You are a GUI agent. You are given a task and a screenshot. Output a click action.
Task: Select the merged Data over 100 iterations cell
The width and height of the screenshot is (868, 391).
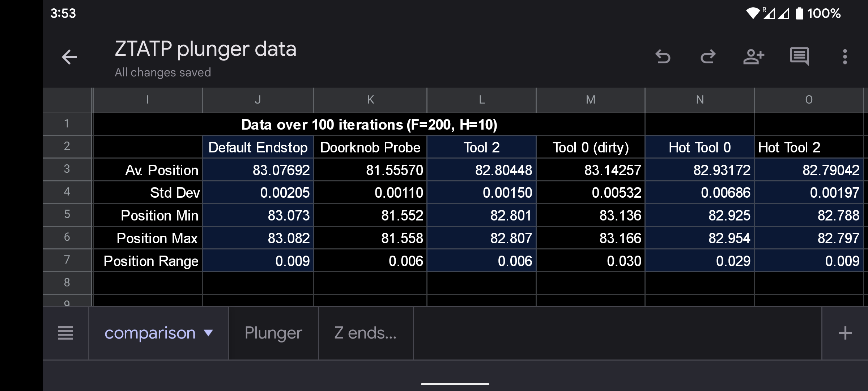[x=369, y=125]
